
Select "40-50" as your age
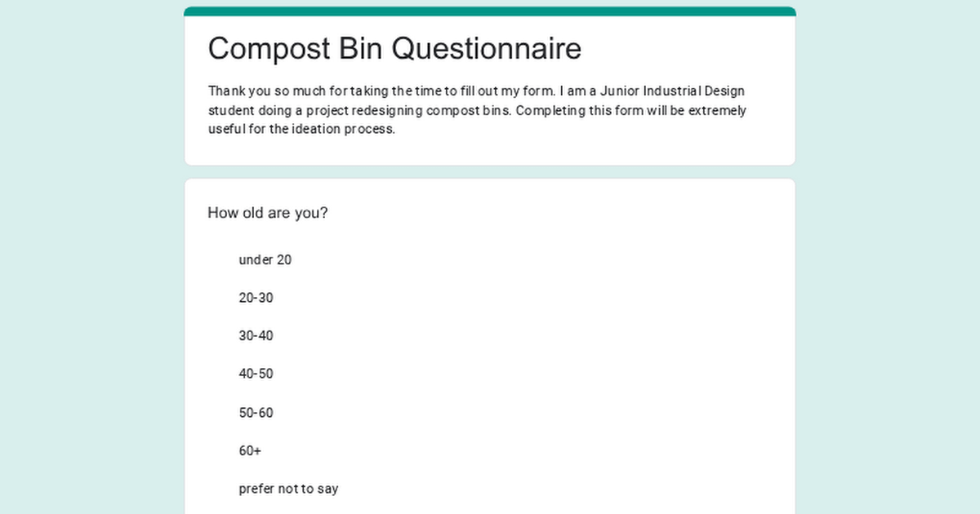click(256, 374)
